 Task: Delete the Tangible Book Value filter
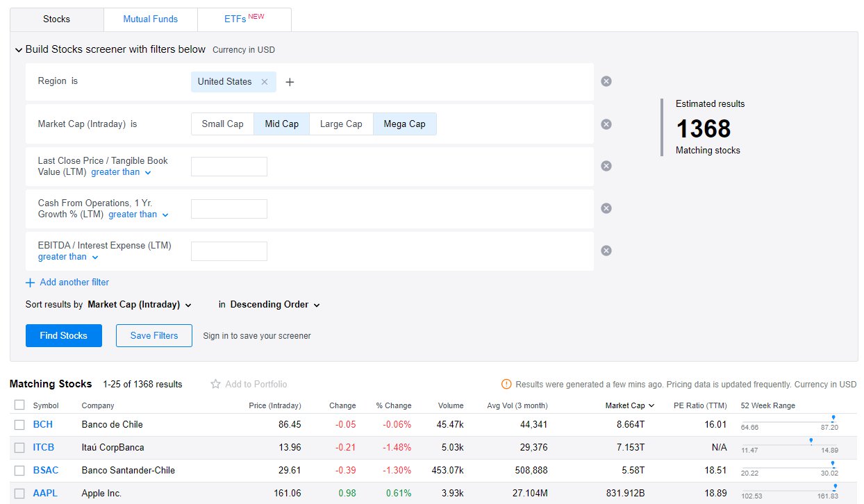(x=606, y=166)
